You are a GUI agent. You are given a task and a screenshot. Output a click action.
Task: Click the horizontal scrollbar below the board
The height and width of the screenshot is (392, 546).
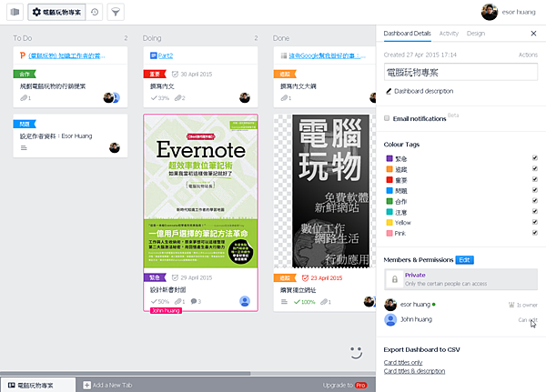tap(125, 374)
